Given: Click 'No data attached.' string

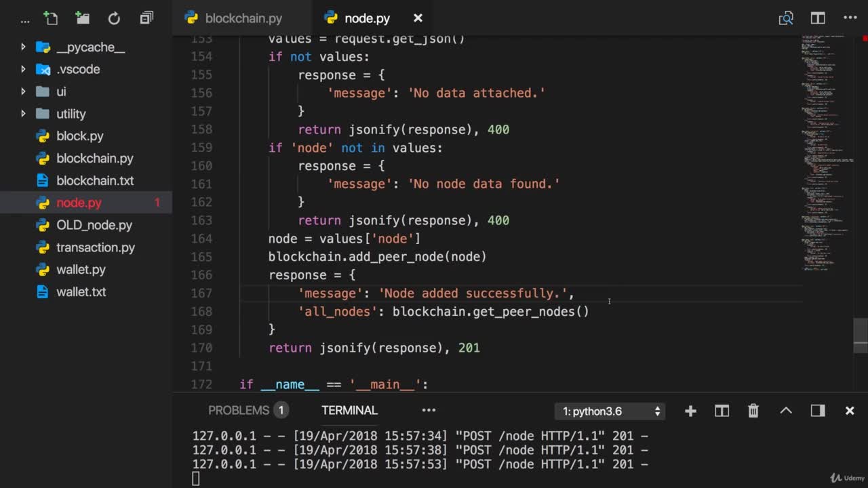Looking at the screenshot, I should (x=477, y=93).
